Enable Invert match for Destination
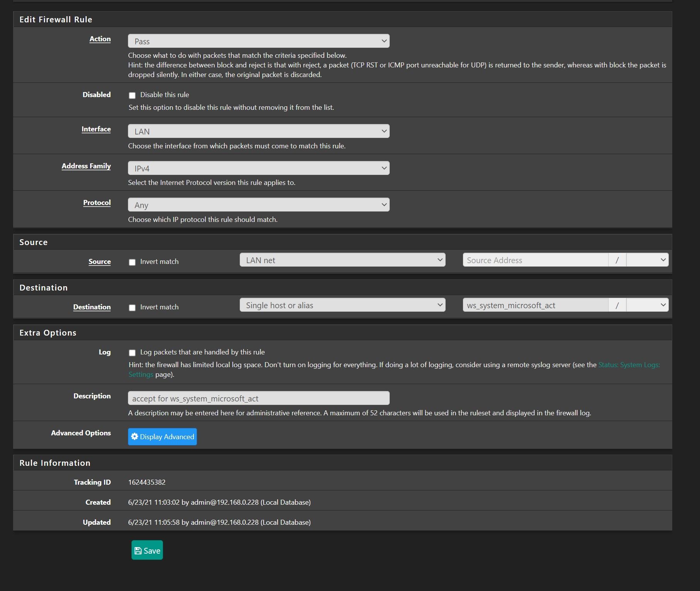Screen dimensions: 700x591 (132, 307)
